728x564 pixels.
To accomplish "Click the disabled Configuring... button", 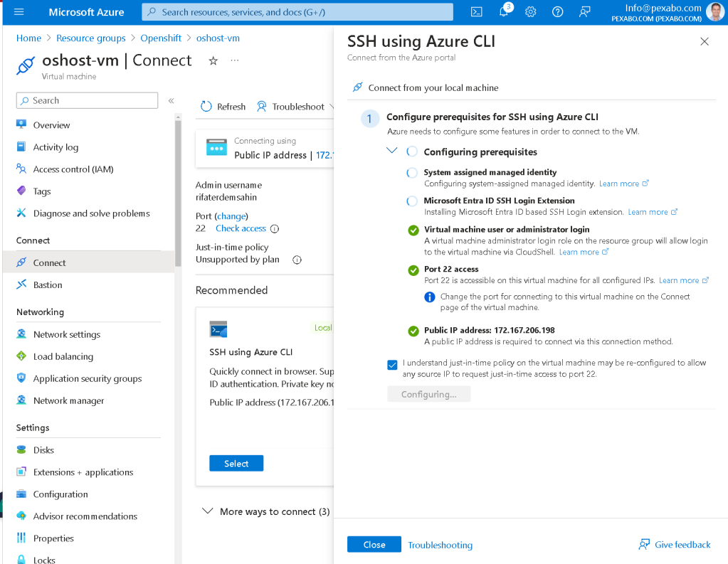I will [428, 394].
